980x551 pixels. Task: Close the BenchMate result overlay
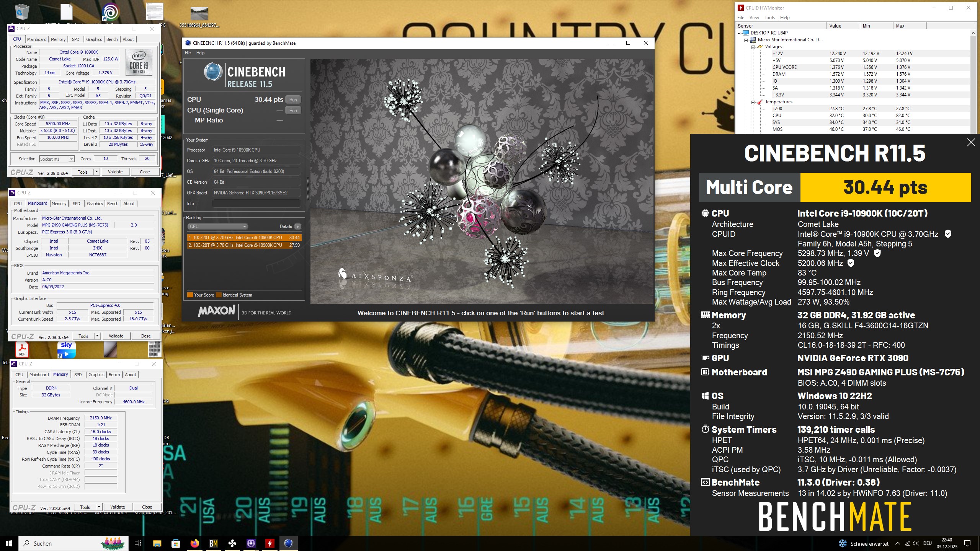pyautogui.click(x=971, y=142)
